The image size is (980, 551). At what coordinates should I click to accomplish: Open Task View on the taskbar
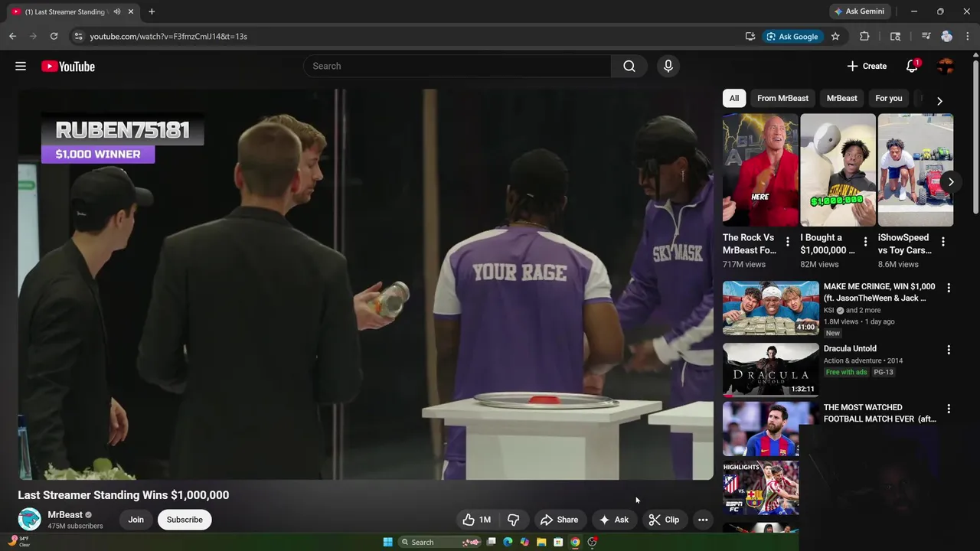[x=491, y=542]
